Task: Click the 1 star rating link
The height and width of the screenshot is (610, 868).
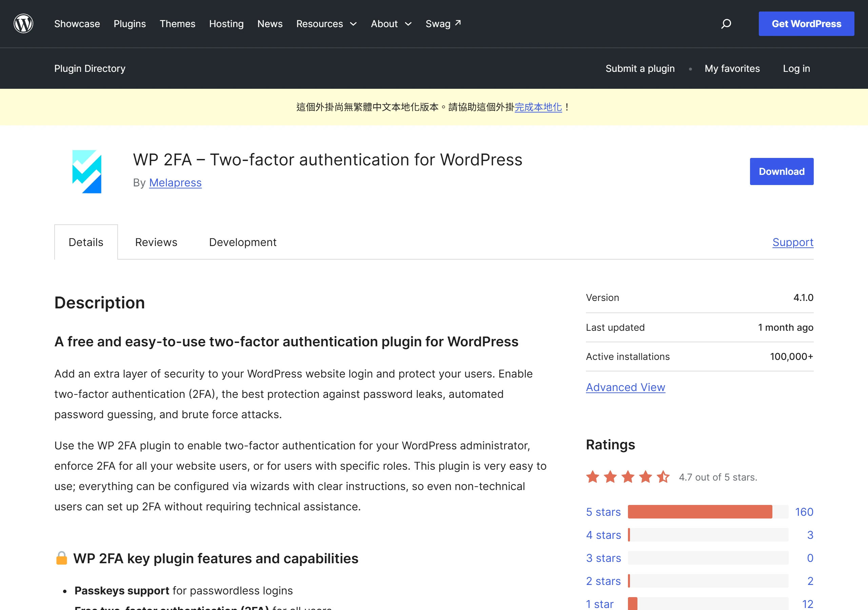Action: [599, 604]
